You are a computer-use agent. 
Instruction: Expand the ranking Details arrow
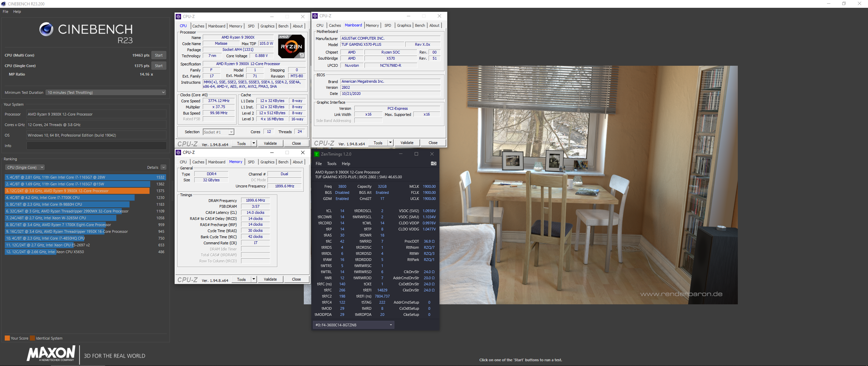[x=163, y=167]
